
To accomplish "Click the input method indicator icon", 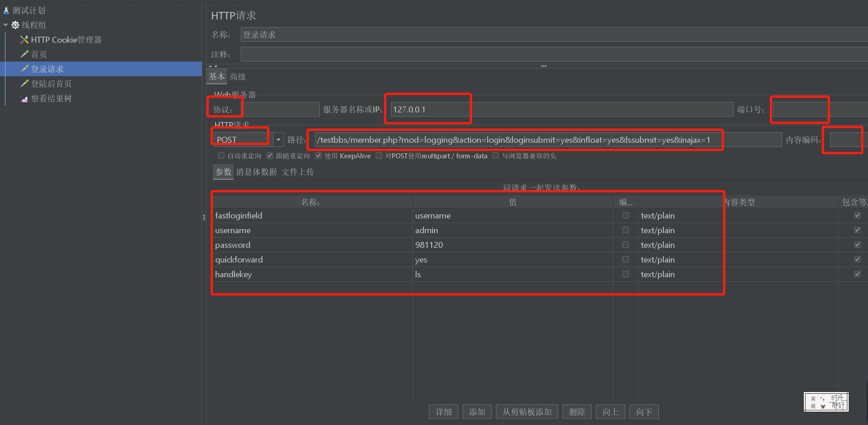I will [x=826, y=402].
